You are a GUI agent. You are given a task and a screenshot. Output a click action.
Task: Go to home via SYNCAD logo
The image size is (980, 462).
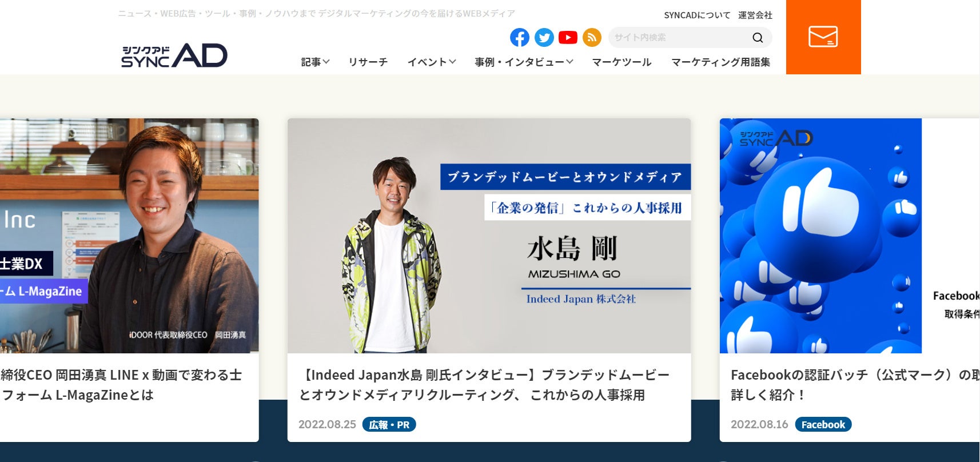[174, 55]
